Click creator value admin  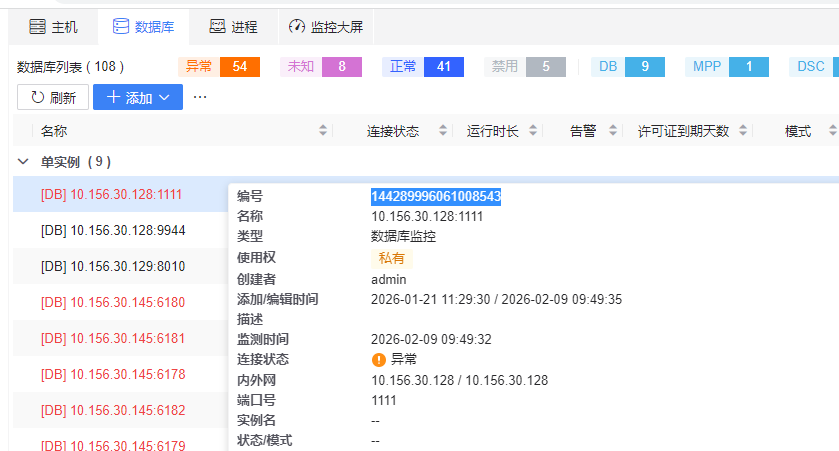coord(388,279)
